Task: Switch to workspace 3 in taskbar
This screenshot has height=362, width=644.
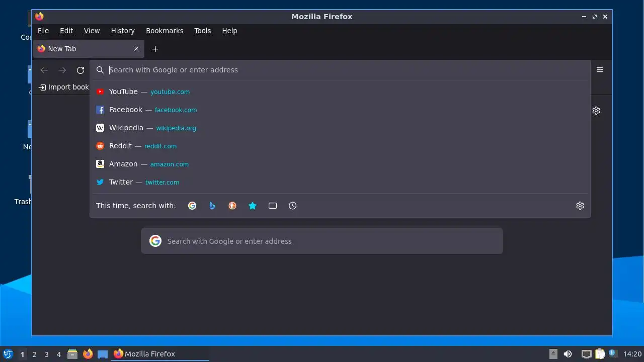Action: 47,354
